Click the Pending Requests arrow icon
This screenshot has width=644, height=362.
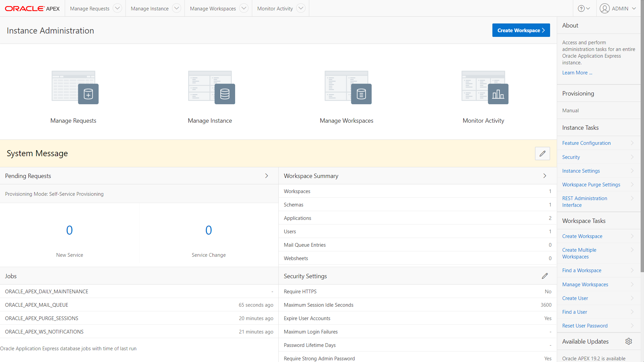(x=267, y=176)
